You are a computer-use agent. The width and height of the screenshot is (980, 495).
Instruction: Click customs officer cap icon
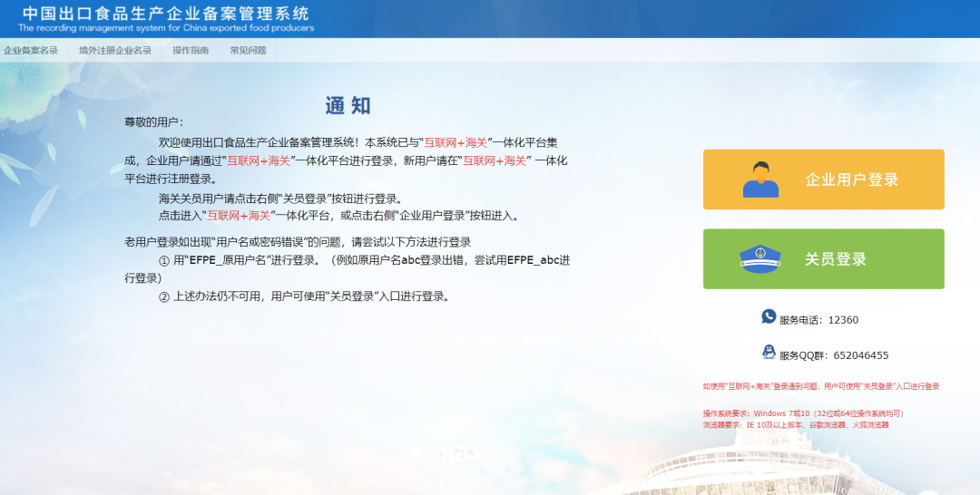pos(760,258)
